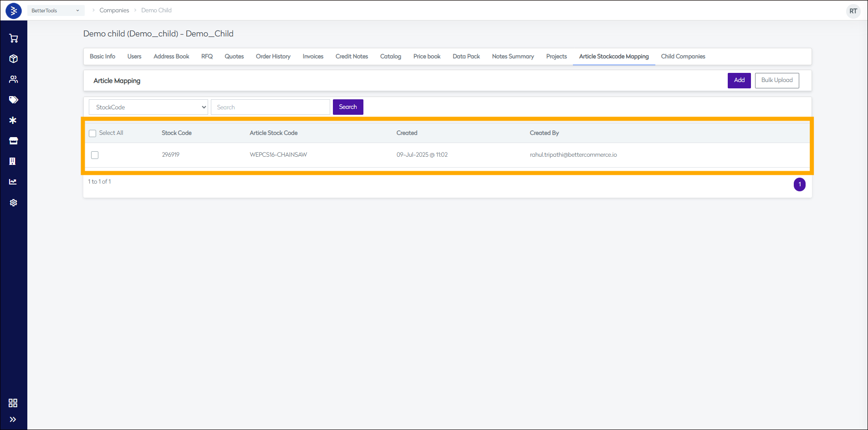Open the customers people icon
Viewport: 868px width, 430px height.
14,79
